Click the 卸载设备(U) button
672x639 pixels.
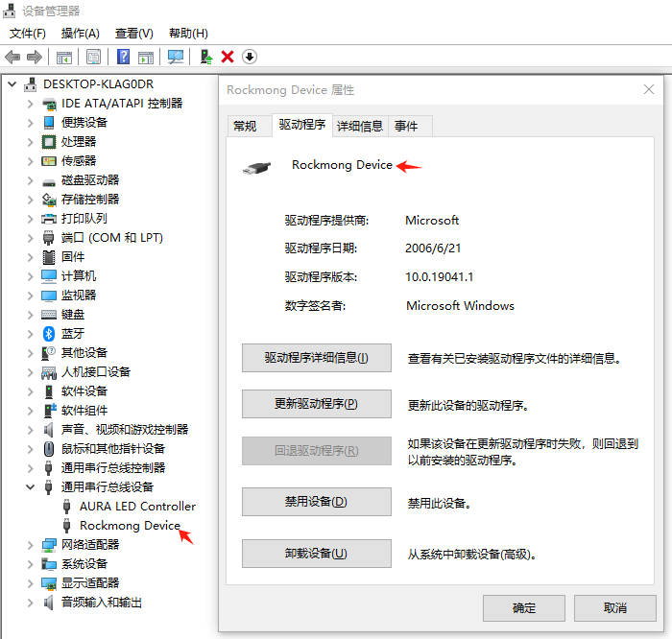(316, 554)
